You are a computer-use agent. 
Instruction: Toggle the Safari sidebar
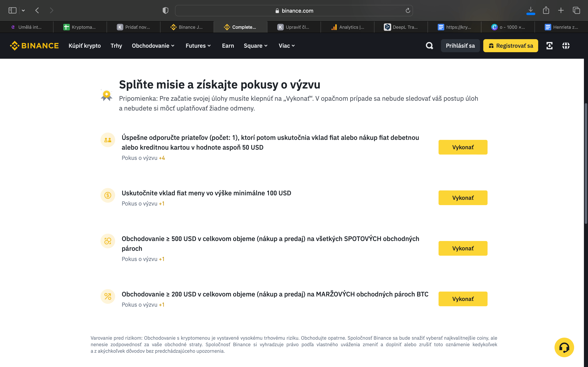pyautogui.click(x=12, y=10)
